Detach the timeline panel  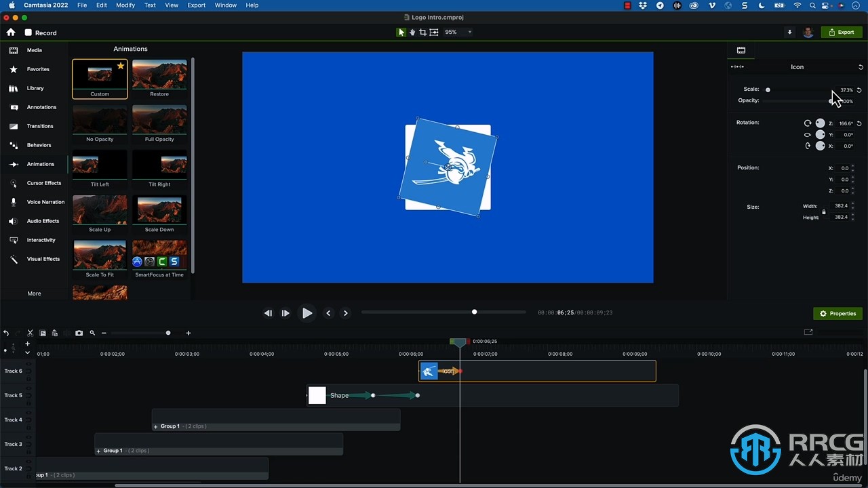[808, 332]
